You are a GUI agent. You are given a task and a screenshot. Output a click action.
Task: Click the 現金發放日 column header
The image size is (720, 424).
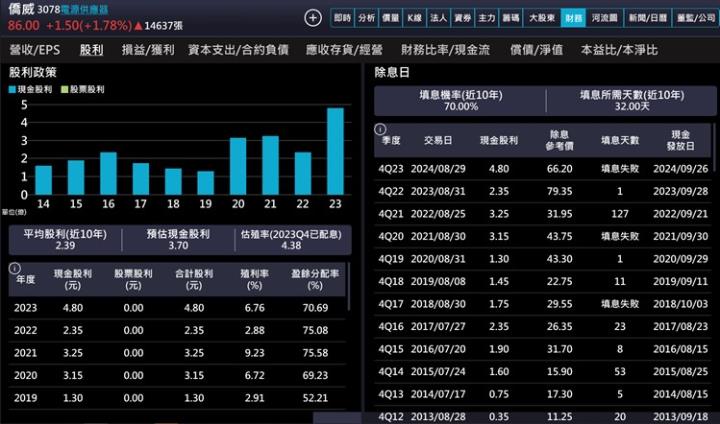[x=681, y=140]
